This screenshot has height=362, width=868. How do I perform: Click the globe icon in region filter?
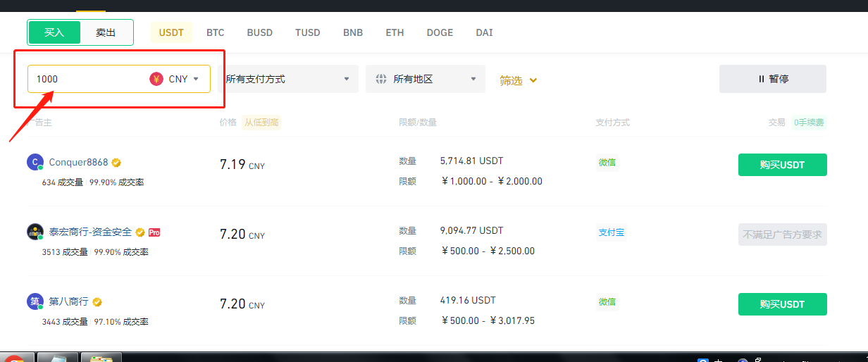(381, 79)
